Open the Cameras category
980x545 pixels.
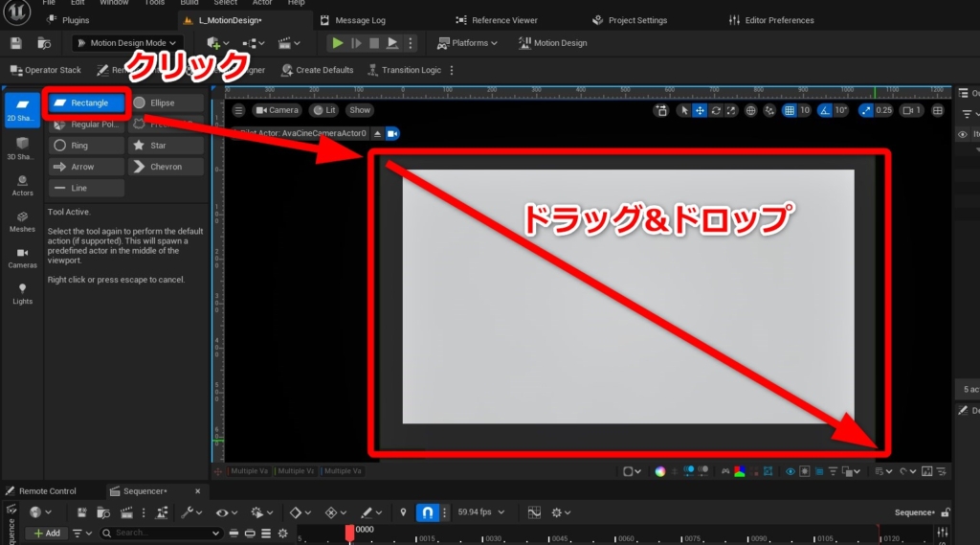[x=22, y=258]
